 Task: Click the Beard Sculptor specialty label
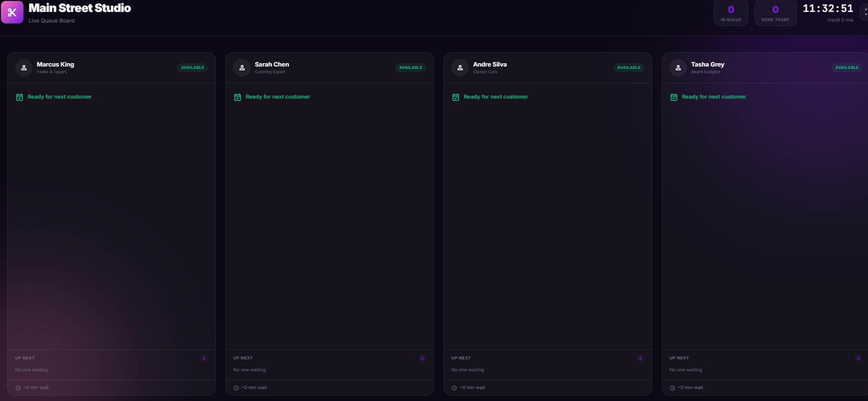click(x=705, y=72)
